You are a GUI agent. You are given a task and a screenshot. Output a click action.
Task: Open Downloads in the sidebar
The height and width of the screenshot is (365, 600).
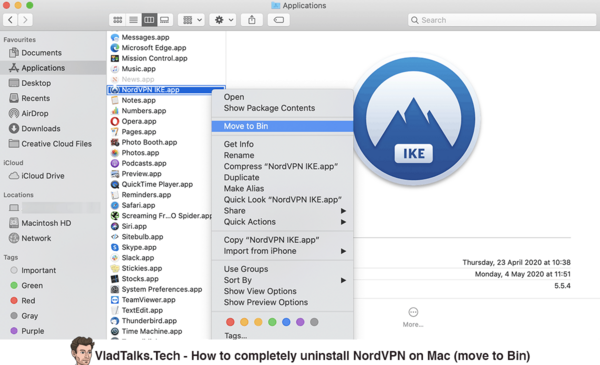coord(34,129)
